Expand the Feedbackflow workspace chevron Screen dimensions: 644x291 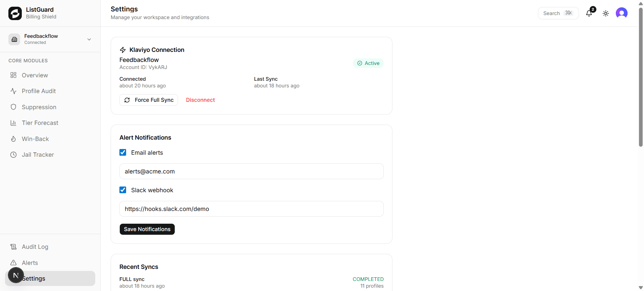tap(89, 40)
